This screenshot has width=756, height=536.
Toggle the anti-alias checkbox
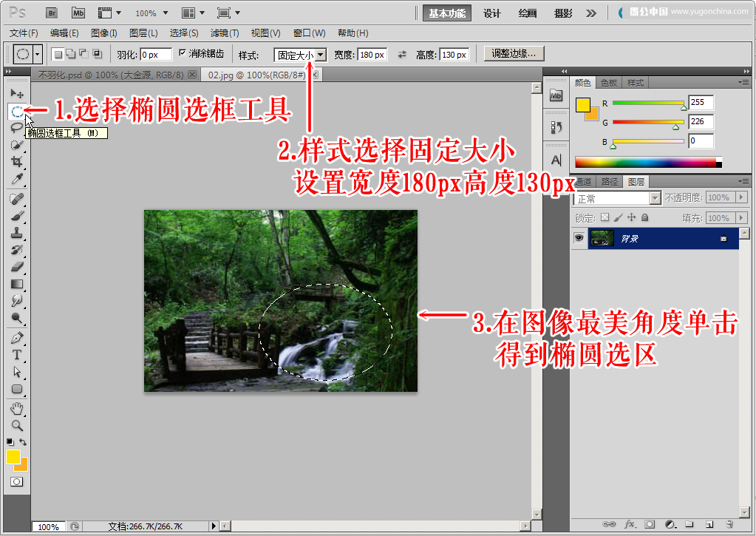pyautogui.click(x=183, y=52)
